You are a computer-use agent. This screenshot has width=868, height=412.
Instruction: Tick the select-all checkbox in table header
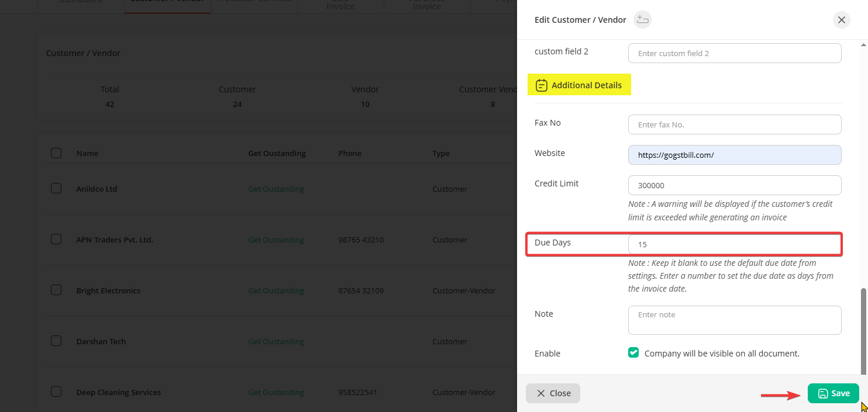tap(56, 153)
